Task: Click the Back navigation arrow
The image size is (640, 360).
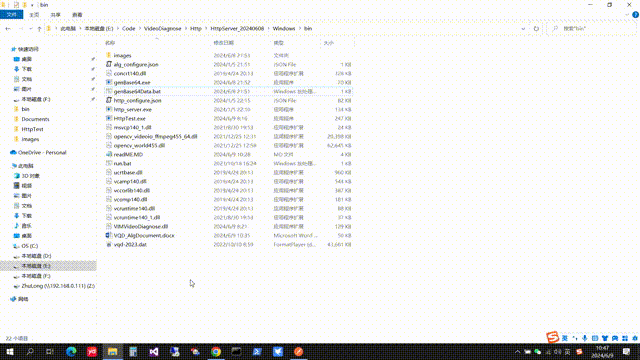Action: pyautogui.click(x=8, y=29)
